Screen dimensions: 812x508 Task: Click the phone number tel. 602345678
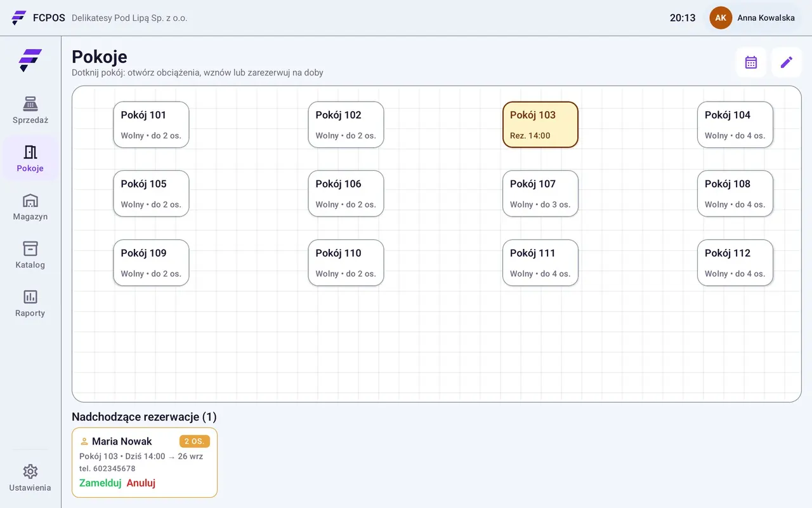[x=107, y=469]
